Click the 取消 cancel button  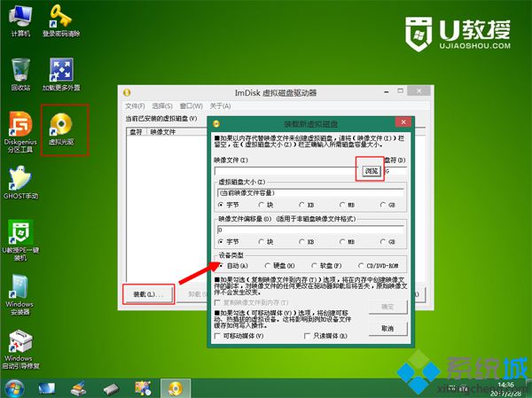click(387, 328)
